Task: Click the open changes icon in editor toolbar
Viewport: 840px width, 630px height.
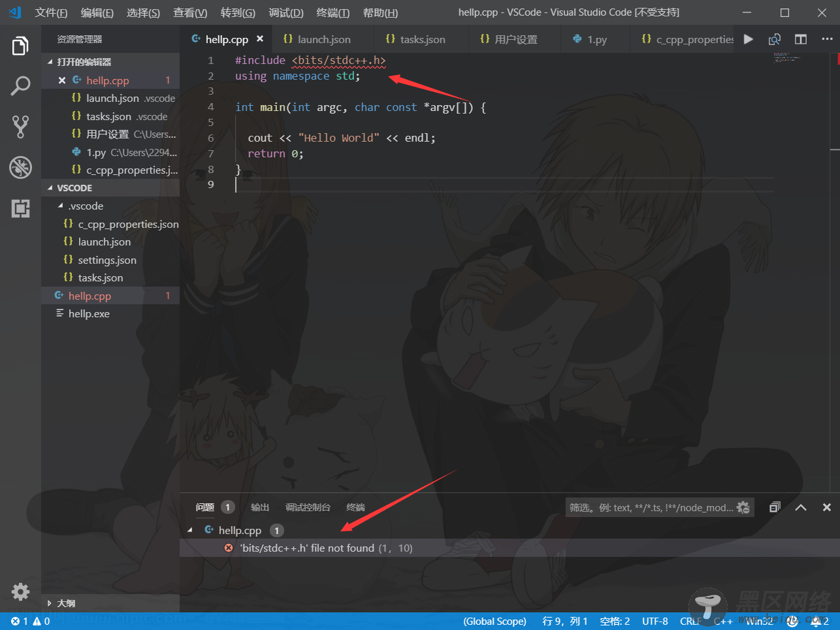Action: point(775,39)
